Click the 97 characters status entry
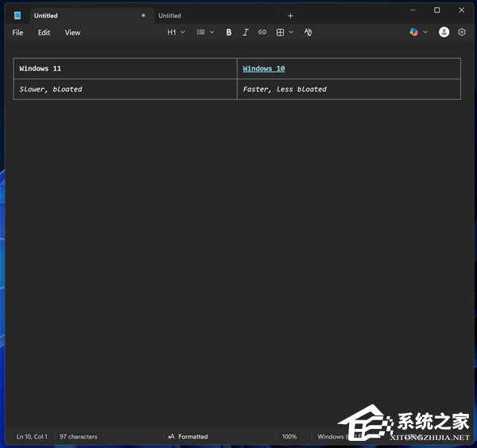 (79, 437)
